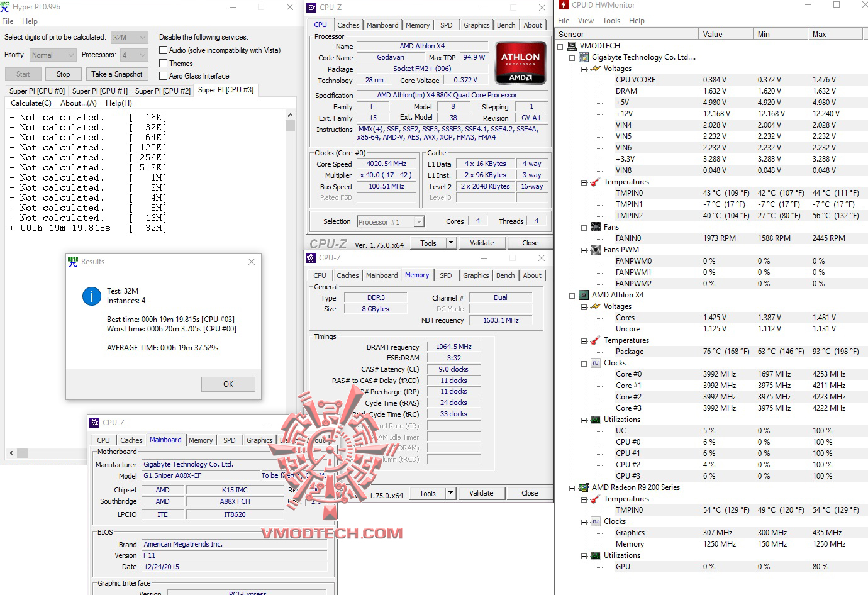Click the Radeon Clocks waveform icon
The height and width of the screenshot is (595, 868).
tap(596, 521)
